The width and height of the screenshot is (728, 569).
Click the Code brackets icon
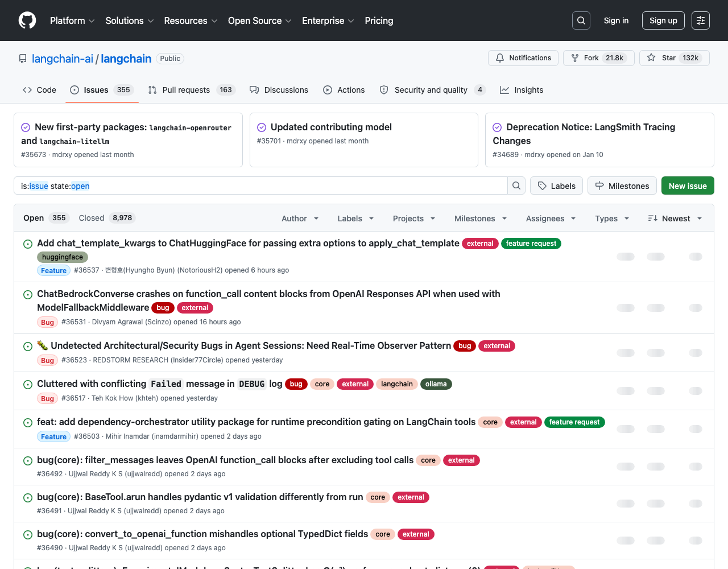pos(27,90)
